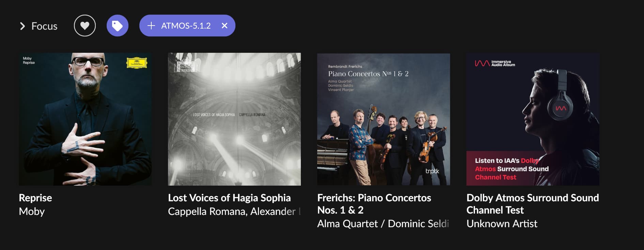Open Lost Voices of Hagia Sophia cover
The image size is (644, 250).
click(234, 119)
